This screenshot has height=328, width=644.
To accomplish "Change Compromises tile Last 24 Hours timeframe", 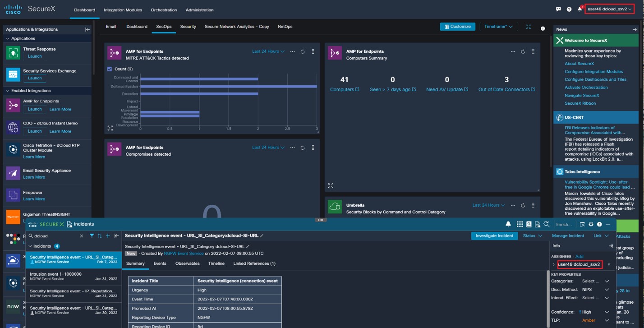I will click(x=268, y=148).
